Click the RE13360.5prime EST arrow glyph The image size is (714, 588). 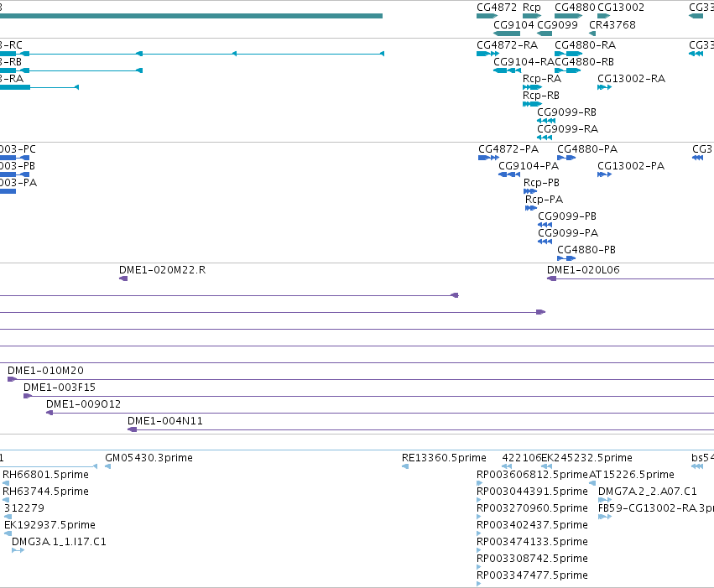(x=405, y=466)
